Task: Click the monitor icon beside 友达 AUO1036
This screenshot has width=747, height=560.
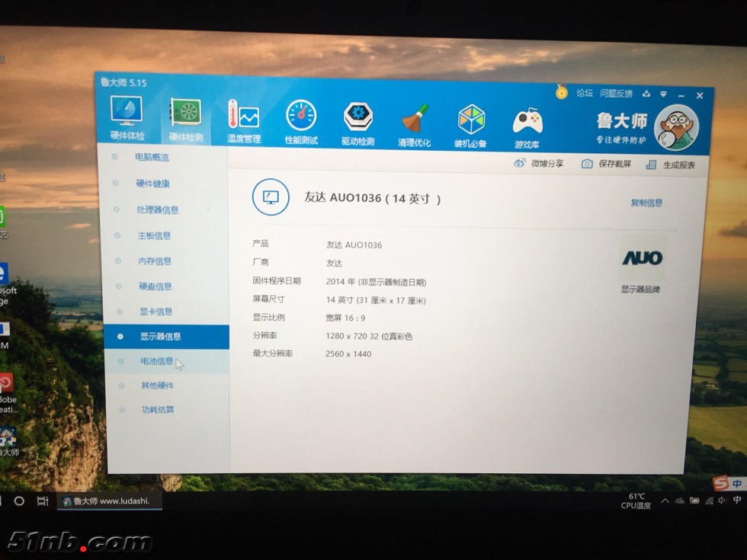Action: (x=271, y=197)
